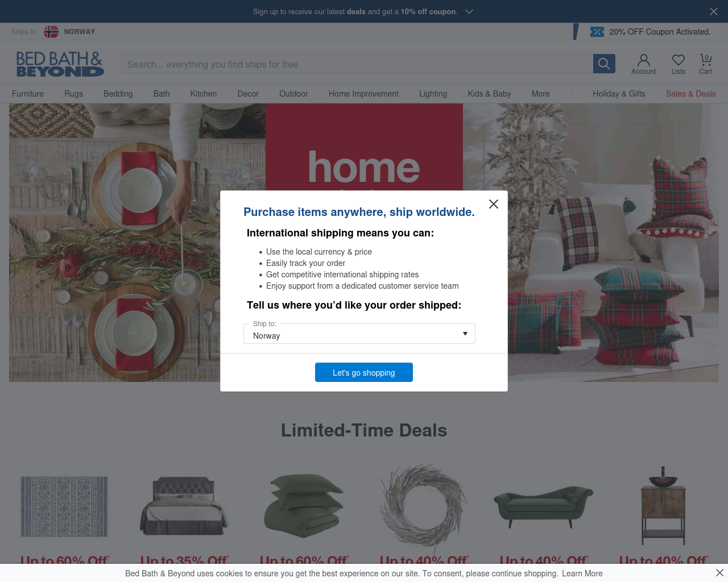The width and height of the screenshot is (728, 582).
Task: Select the Furniture menu item
Action: [x=28, y=94]
